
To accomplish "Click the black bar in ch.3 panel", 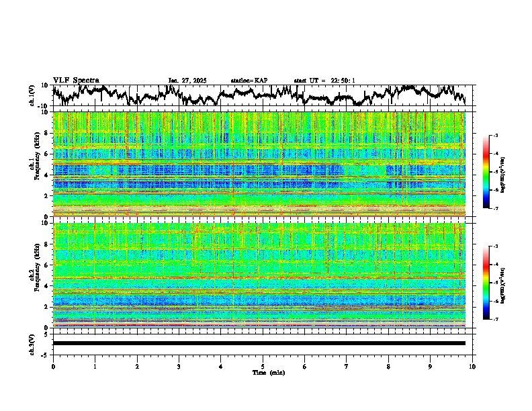I will point(259,343).
